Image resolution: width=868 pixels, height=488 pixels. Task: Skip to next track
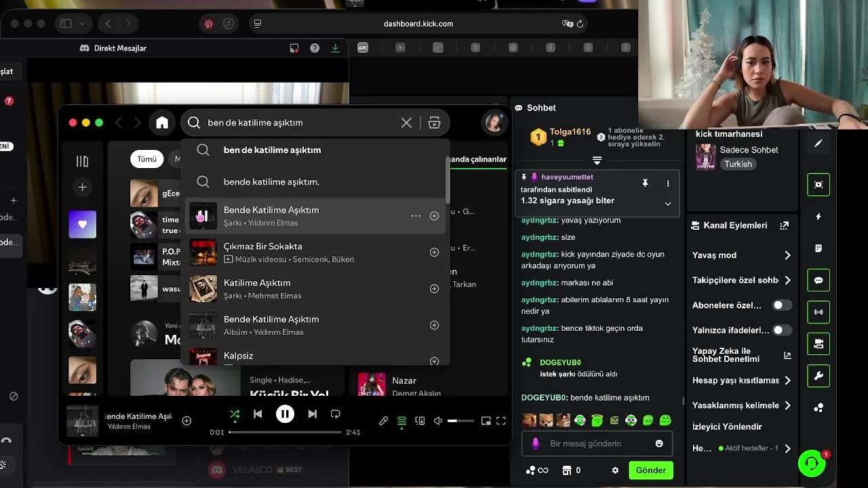click(x=313, y=414)
